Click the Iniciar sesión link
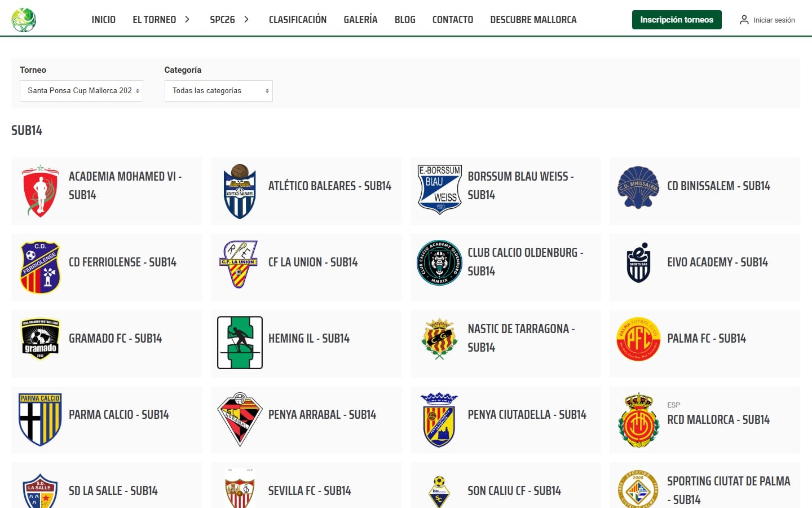The width and height of the screenshot is (812, 508). [x=774, y=20]
